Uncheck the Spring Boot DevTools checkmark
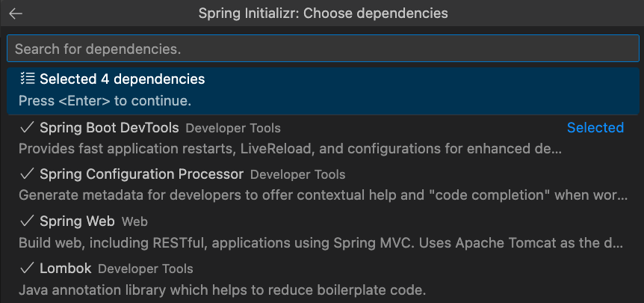Screen dimensions: 644x303 [27, 128]
